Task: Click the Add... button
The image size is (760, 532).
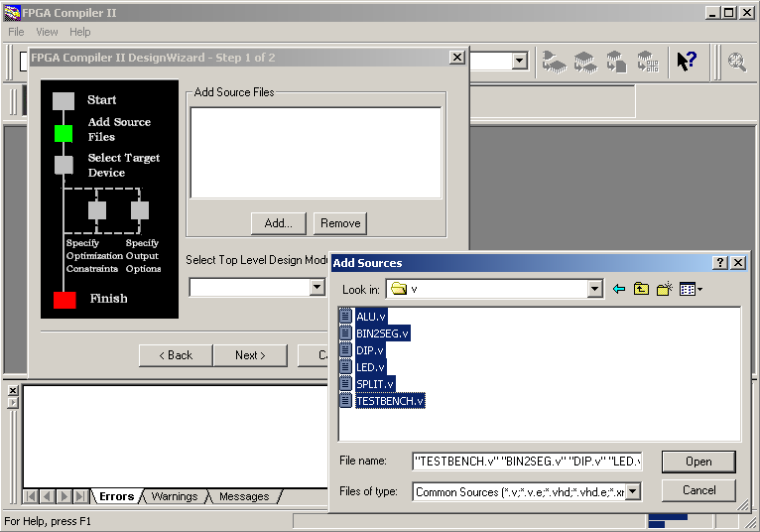Action: (278, 223)
